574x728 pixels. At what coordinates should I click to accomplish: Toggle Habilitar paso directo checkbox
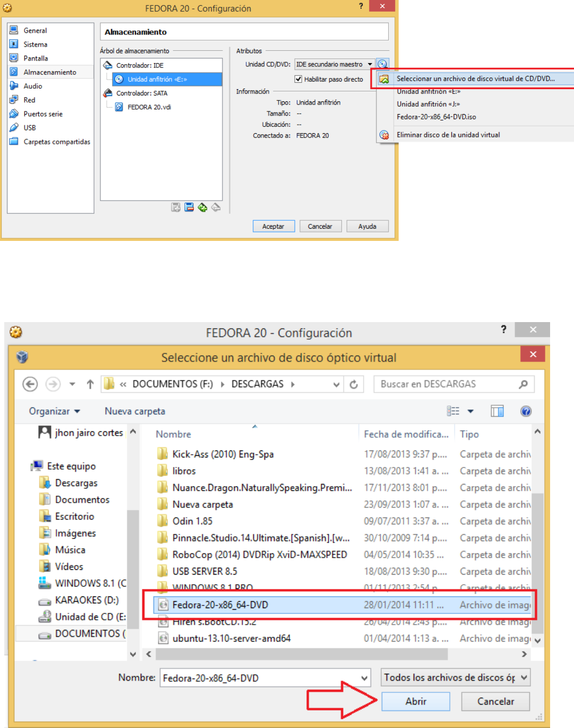tap(298, 79)
